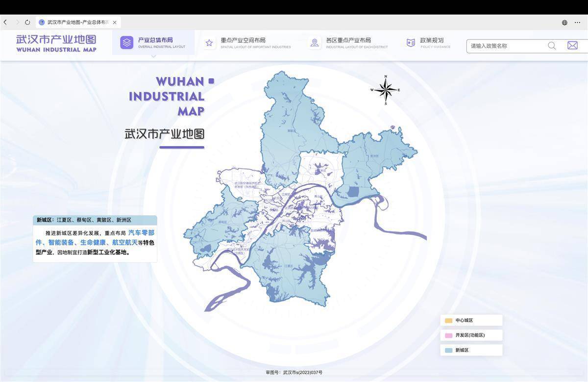Toggle the 中心城区 legend item

coord(471,320)
